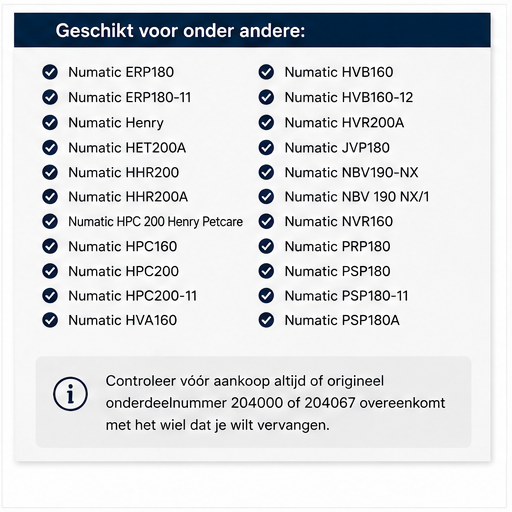Click the Numatic HPC200-11 label
This screenshot has width=512, height=512.
(132, 296)
